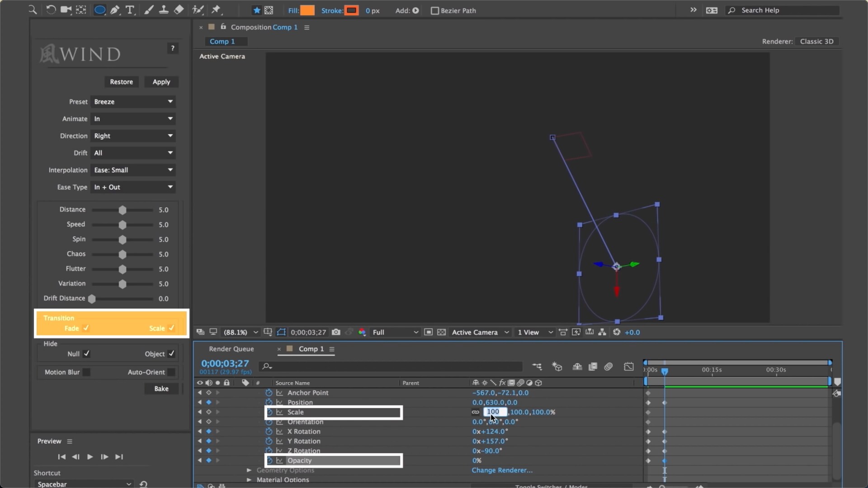
Task: Select the Pen tool in the toolbar
Action: [115, 10]
